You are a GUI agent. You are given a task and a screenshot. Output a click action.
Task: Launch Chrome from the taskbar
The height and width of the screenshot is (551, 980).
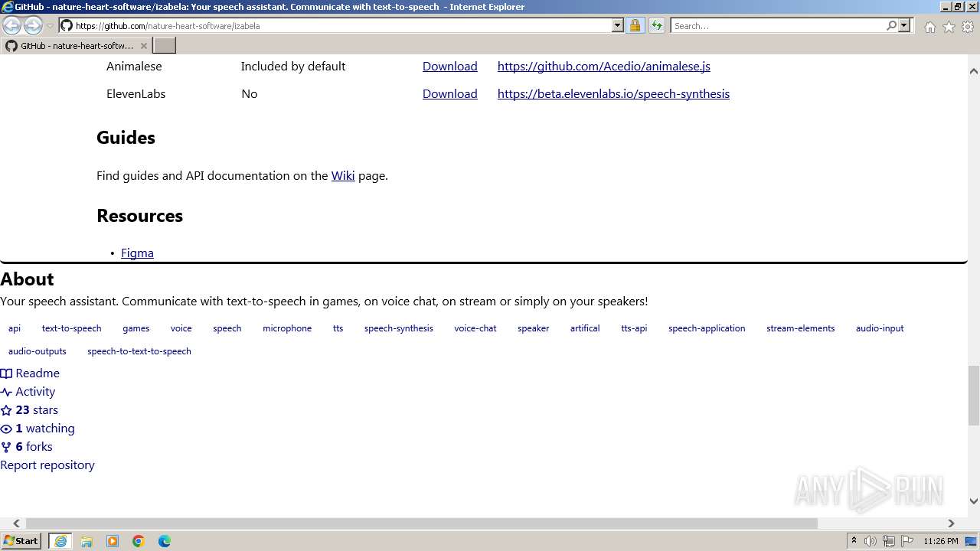tap(139, 541)
